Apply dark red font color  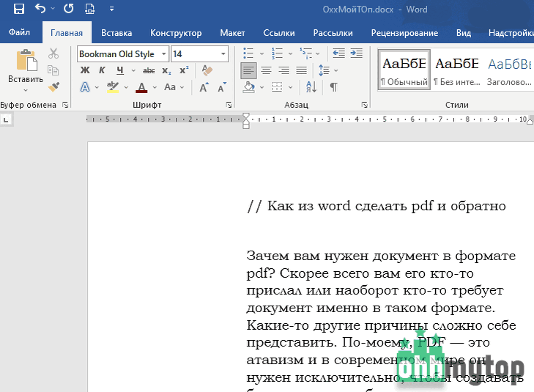tap(141, 87)
